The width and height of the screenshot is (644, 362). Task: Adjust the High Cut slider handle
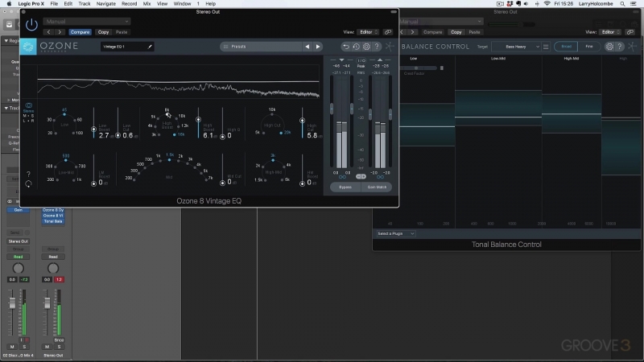point(303,121)
